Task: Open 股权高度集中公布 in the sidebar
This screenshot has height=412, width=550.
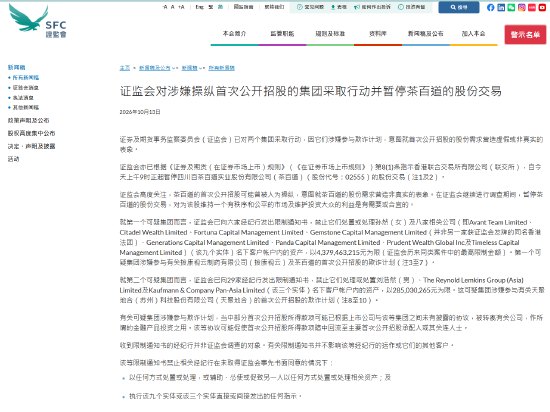Action: [x=31, y=133]
